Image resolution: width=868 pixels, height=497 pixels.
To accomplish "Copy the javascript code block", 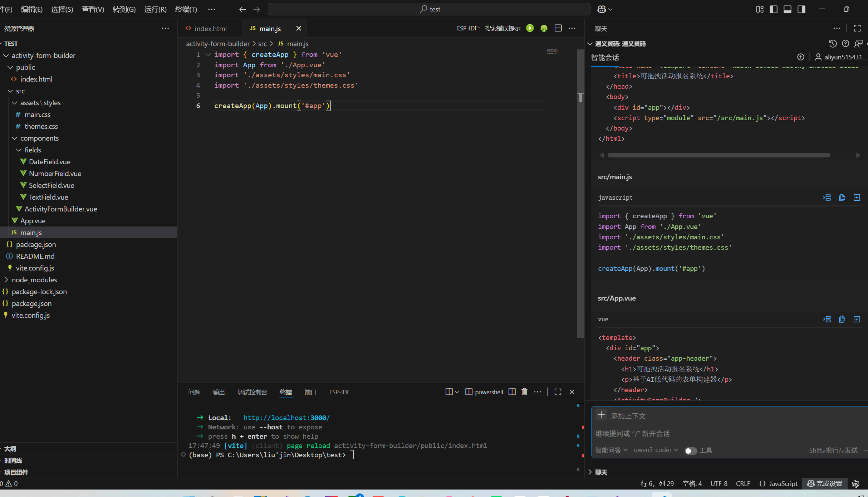I will [842, 198].
